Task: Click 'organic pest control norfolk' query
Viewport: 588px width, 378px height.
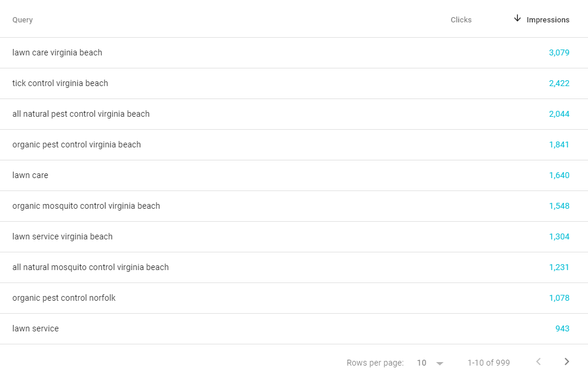Action: [x=64, y=298]
